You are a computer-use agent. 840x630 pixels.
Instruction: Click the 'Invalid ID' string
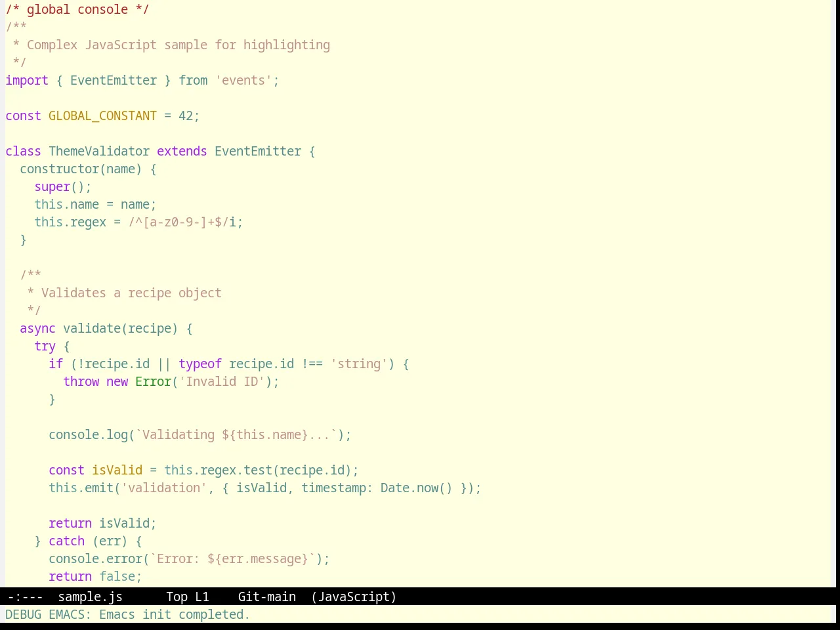coord(222,381)
